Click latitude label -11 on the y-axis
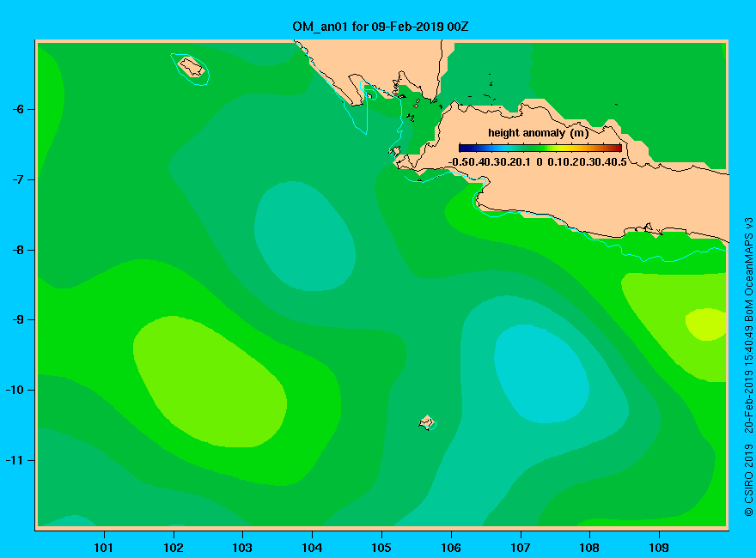The image size is (756, 558). click(15, 460)
